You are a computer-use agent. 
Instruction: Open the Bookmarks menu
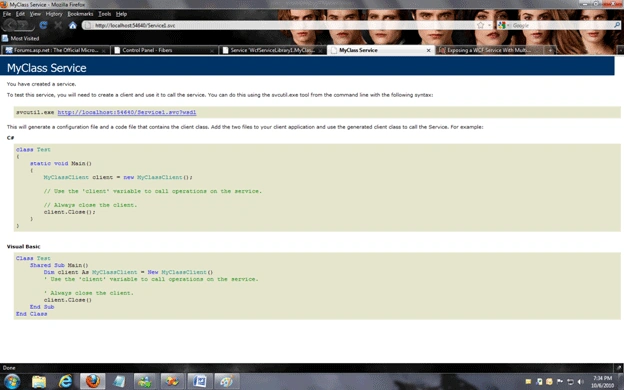pos(80,14)
